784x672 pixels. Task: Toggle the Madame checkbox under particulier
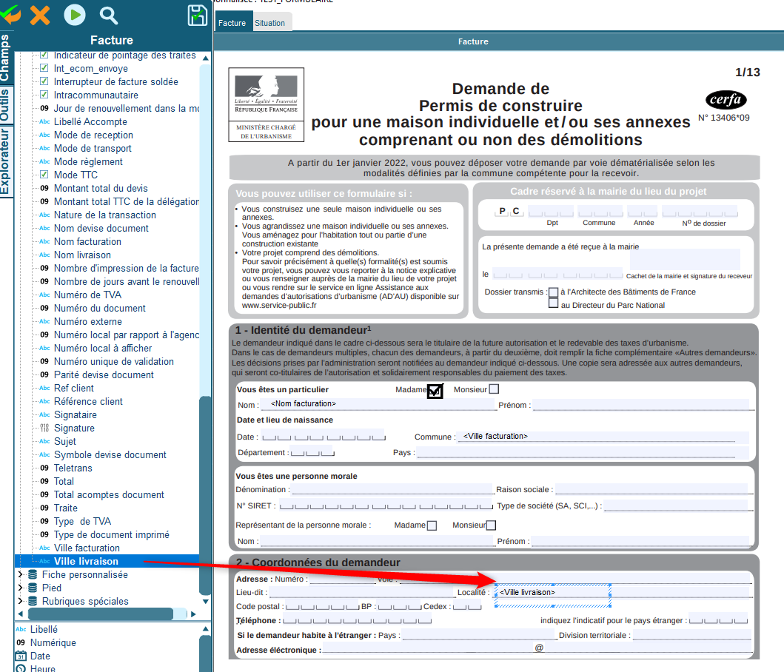point(435,390)
